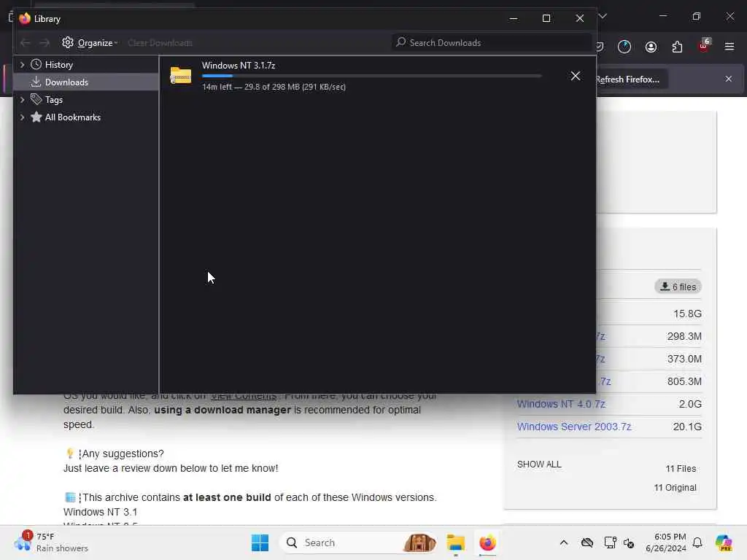The image size is (747, 560).
Task: Click the uBlock extension icon with badge
Action: [704, 46]
